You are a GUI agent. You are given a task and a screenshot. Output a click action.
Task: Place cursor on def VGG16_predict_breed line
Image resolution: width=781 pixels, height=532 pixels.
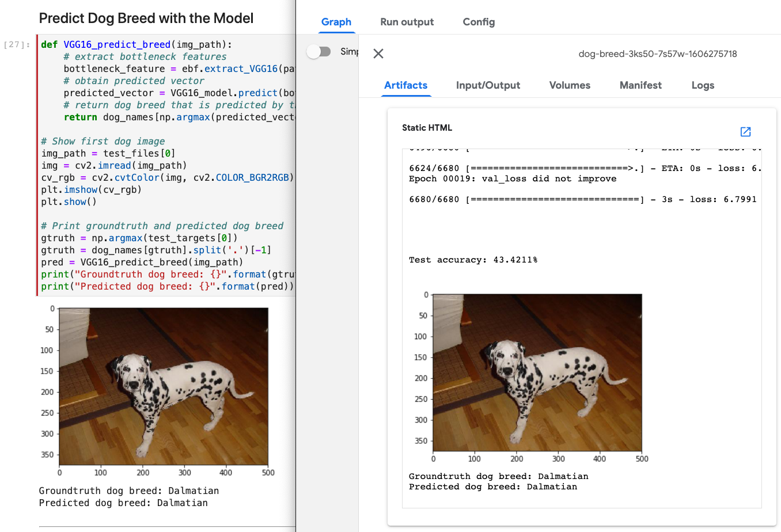[x=137, y=45]
